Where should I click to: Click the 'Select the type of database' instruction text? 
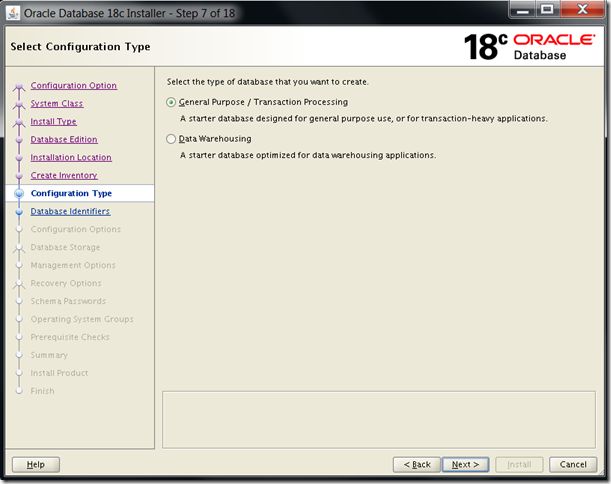(268, 82)
